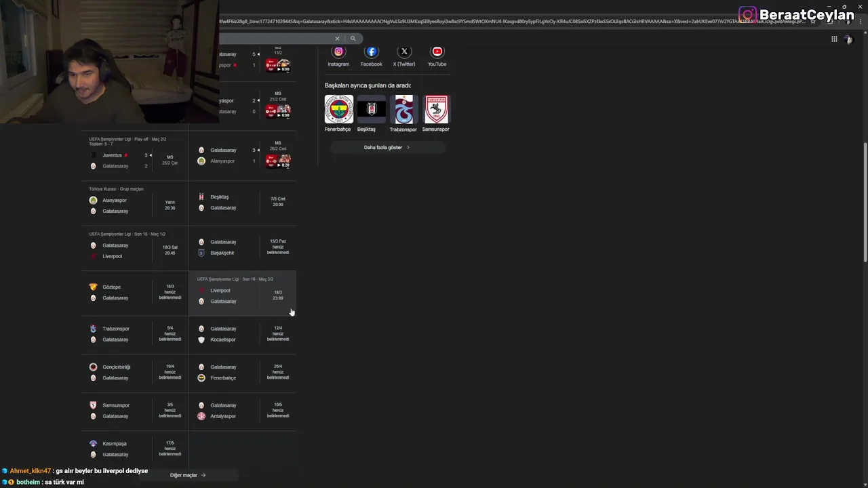Open the Facebook profile icon
The image size is (868, 488).
click(371, 52)
